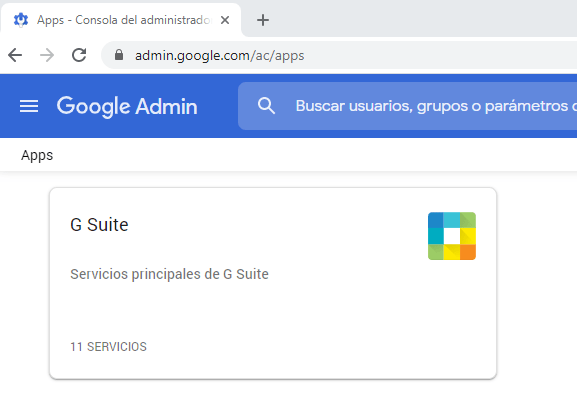Click the Google Admin logo
Viewport: 577px width, 405px height.
(127, 106)
